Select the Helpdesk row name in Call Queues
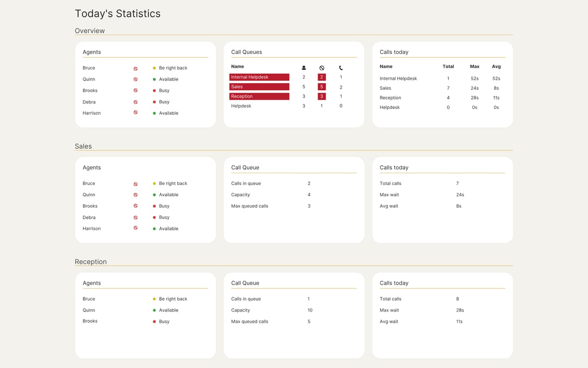This screenshot has height=368, width=588. click(241, 106)
